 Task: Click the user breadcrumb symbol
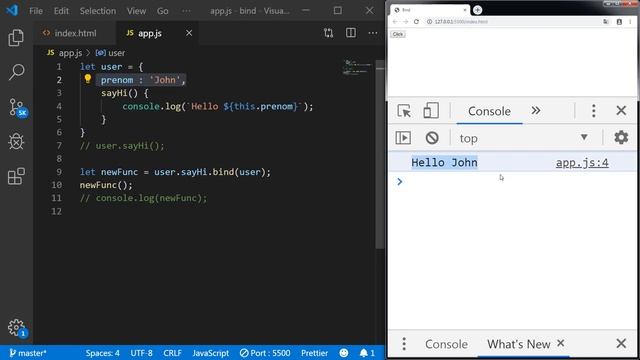110,53
